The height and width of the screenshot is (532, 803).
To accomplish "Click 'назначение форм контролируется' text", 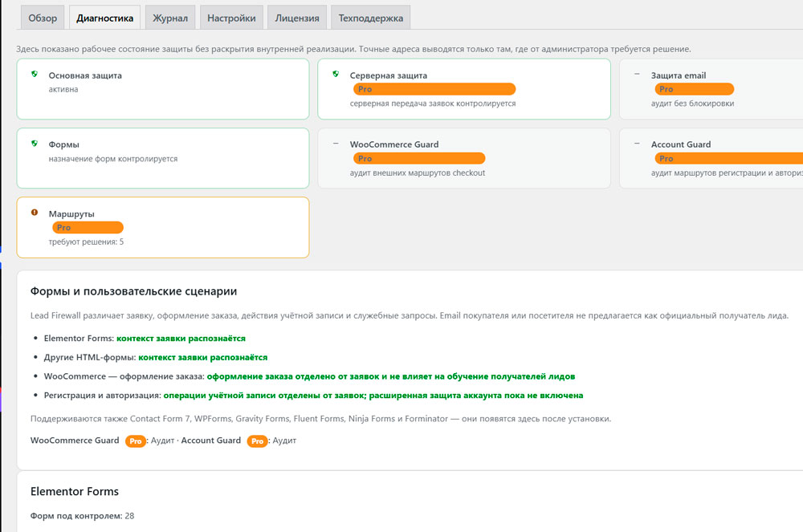I will point(113,159).
